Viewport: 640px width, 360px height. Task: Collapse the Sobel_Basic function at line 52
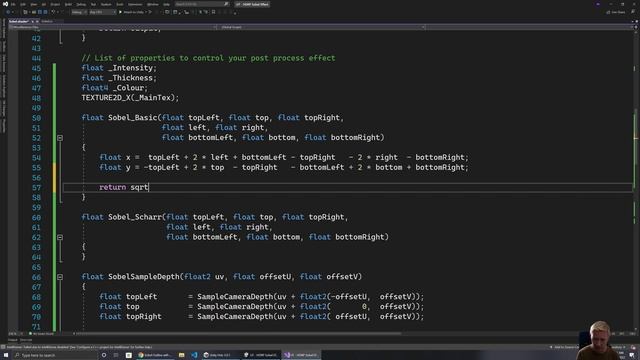tap(60, 138)
